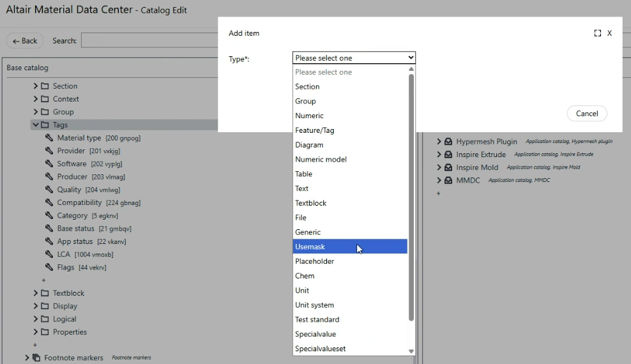Go back using the Back button

tap(25, 41)
